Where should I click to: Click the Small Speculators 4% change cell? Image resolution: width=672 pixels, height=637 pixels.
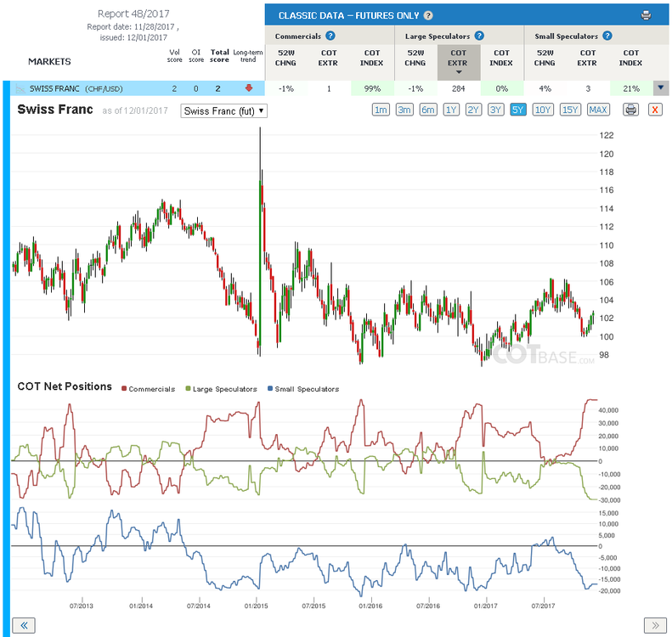pos(545,88)
